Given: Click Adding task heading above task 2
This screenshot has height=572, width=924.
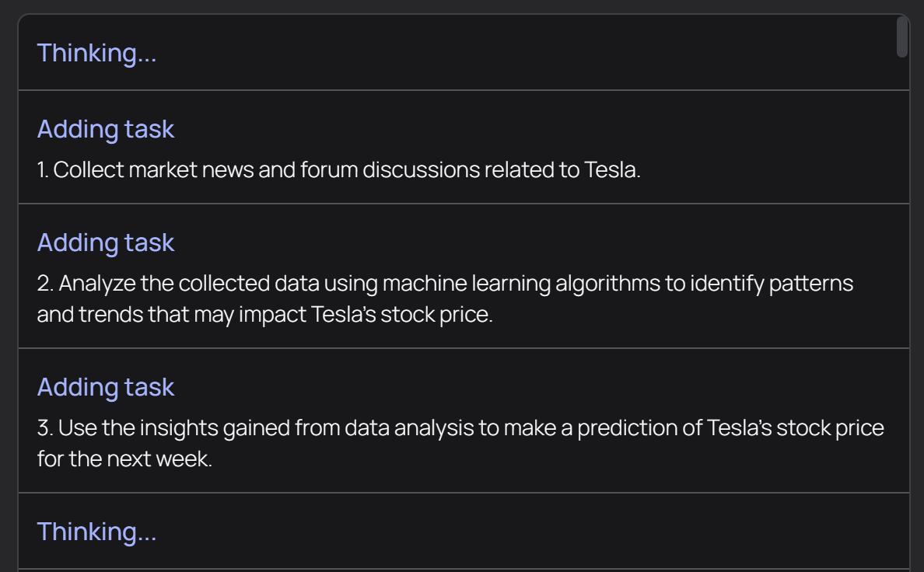Looking at the screenshot, I should pos(106,242).
